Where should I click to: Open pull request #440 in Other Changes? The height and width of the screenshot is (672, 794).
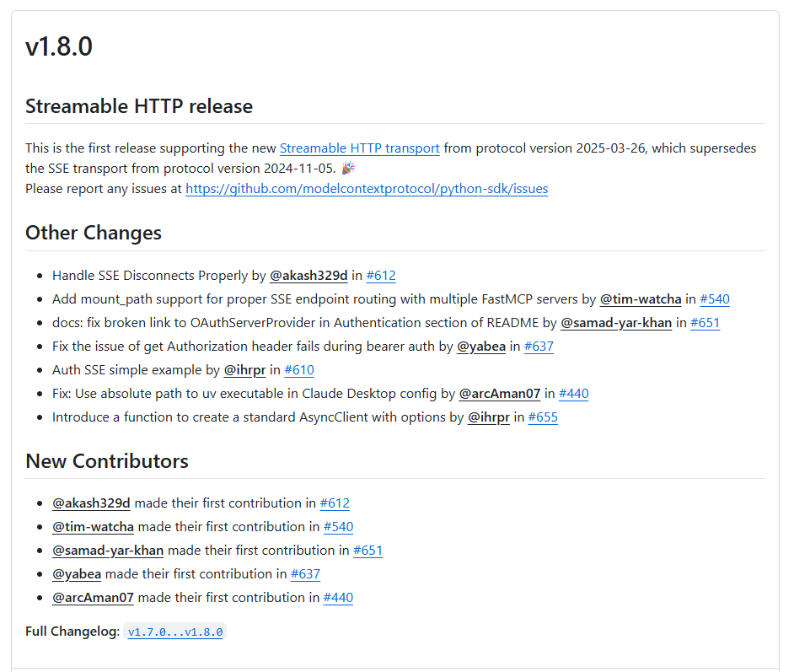click(574, 394)
